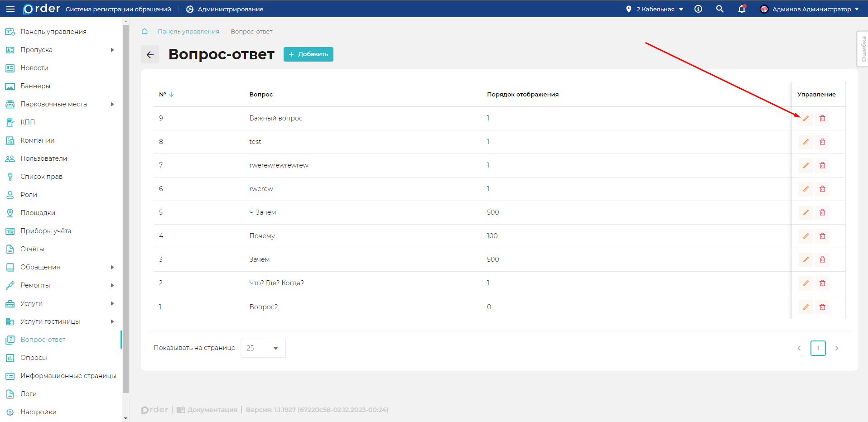The width and height of the screenshot is (868, 422).
Task: Expand the "2 Кабельная" location dropdown
Action: [655, 9]
